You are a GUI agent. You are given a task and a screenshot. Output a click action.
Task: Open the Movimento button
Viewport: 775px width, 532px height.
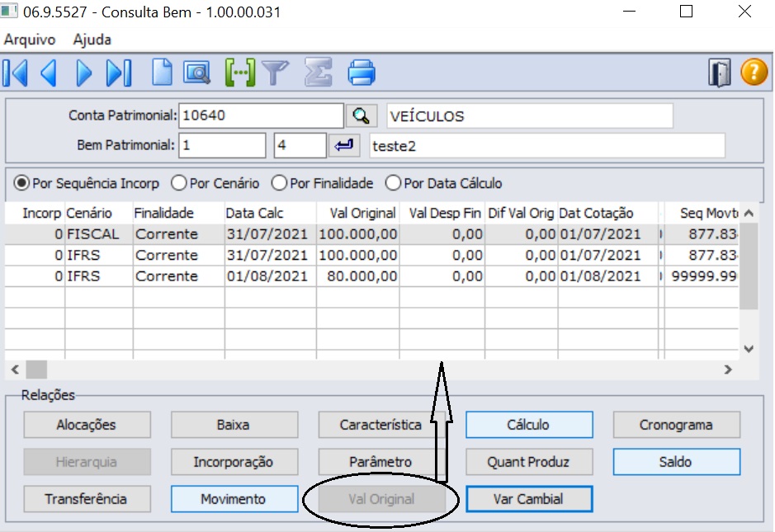coord(234,499)
